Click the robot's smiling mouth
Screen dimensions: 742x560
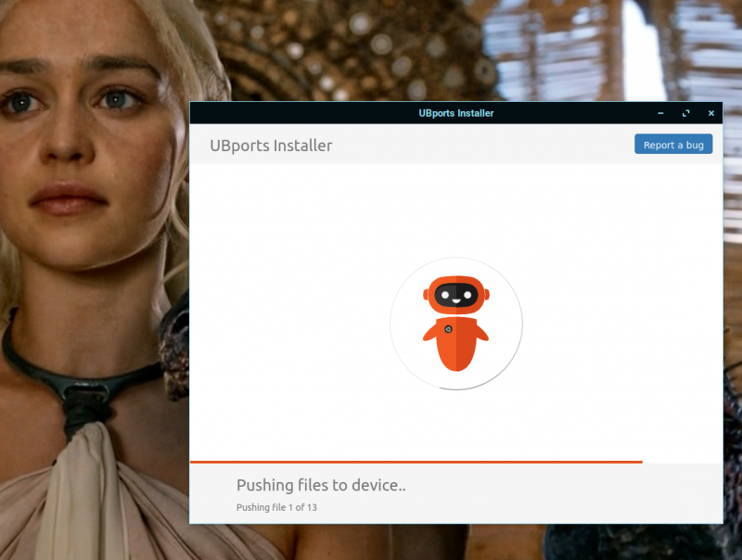coord(456,303)
